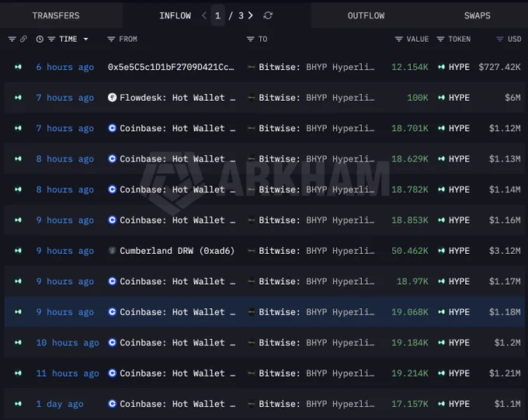Open the SWAPS tab

click(x=478, y=16)
